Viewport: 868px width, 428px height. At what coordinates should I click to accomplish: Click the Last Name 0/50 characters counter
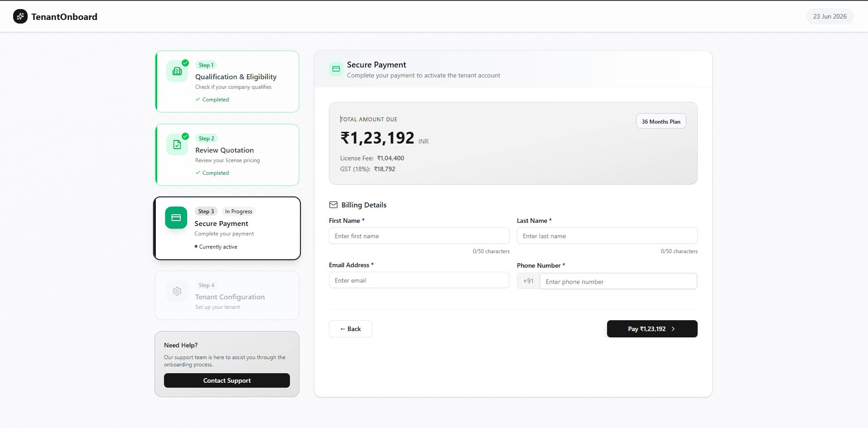click(679, 251)
